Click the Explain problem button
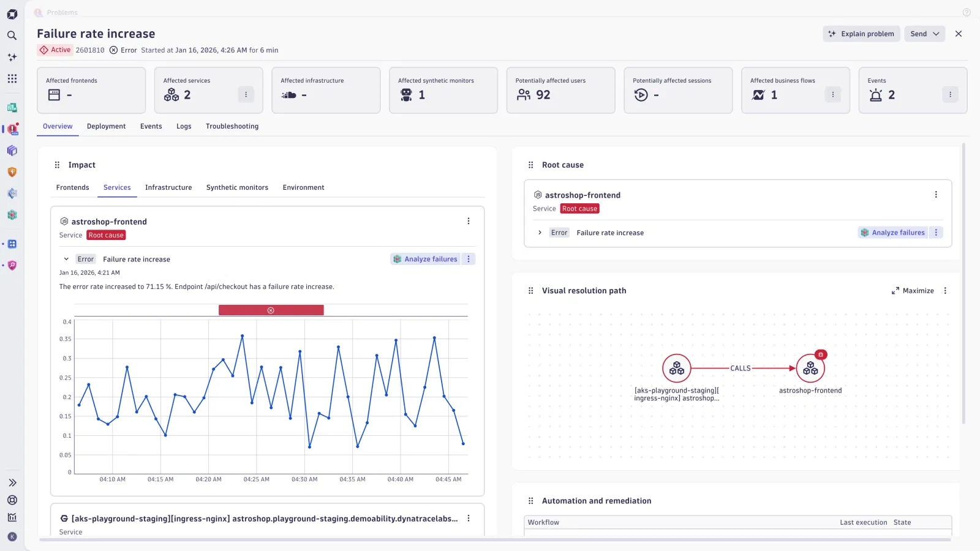This screenshot has width=980, height=551. pyautogui.click(x=860, y=34)
